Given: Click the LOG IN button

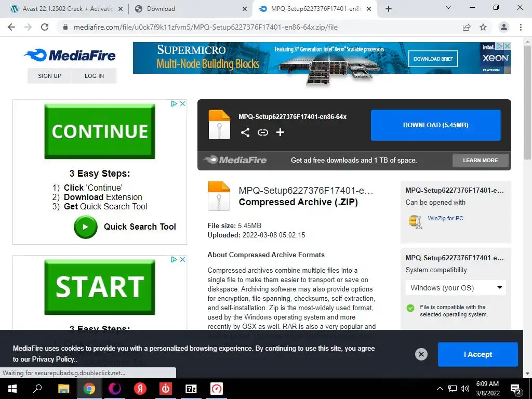Looking at the screenshot, I should click(x=95, y=76).
